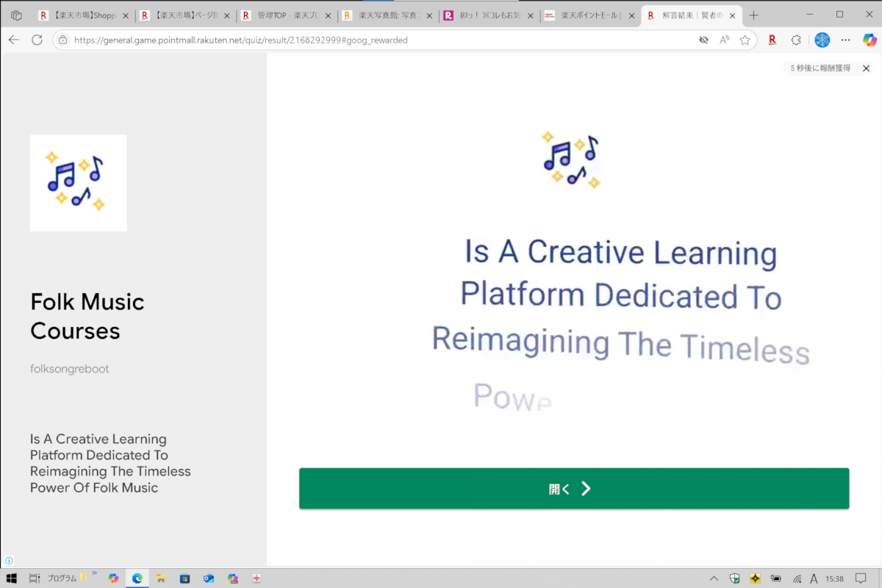Open a new tab with plus button
The height and width of the screenshot is (588, 882).
(x=753, y=15)
